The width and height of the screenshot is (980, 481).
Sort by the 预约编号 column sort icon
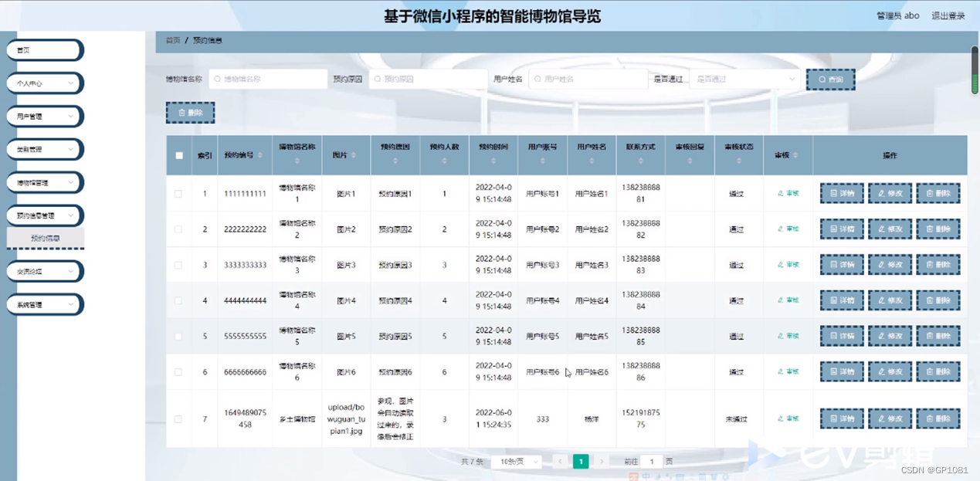[260, 155]
